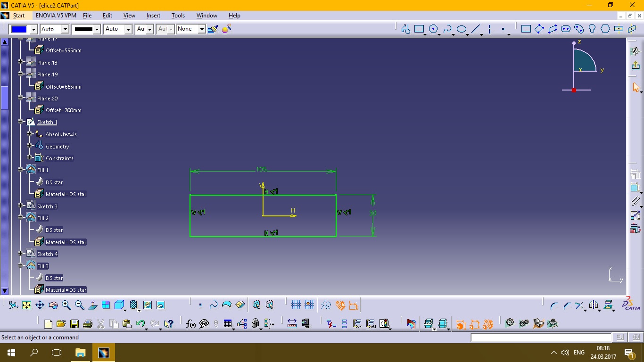Select Plane.20 in the specification tree

[47, 99]
